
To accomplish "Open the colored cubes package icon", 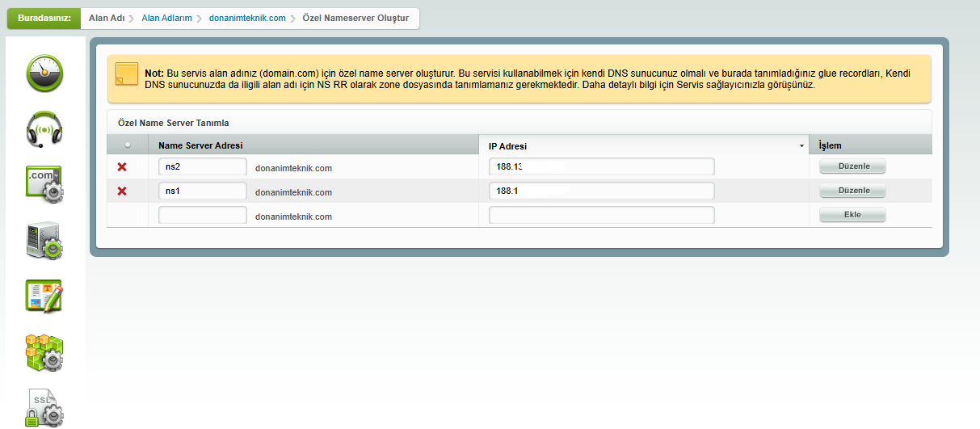I will (45, 352).
